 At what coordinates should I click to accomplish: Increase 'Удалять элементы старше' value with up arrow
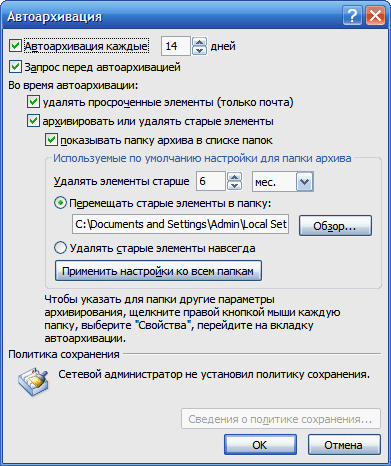tap(234, 177)
